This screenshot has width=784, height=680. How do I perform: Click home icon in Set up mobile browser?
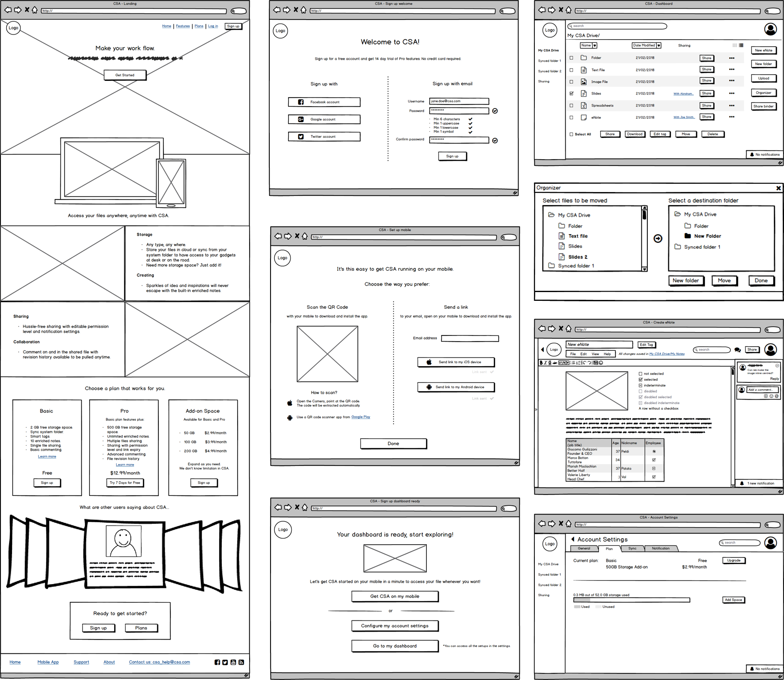[x=305, y=236]
